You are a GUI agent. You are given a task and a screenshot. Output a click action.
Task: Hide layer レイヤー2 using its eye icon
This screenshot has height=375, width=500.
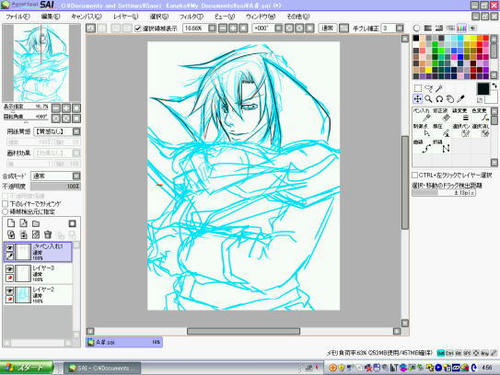pyautogui.click(x=10, y=290)
